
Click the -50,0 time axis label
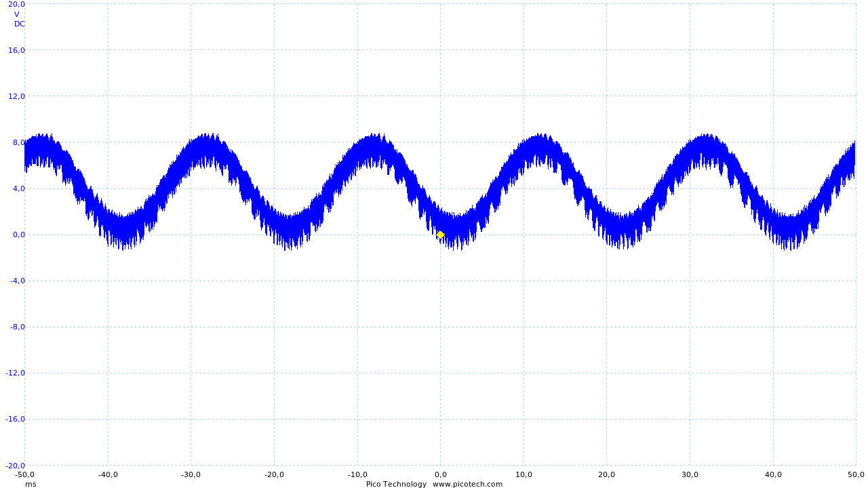click(25, 474)
